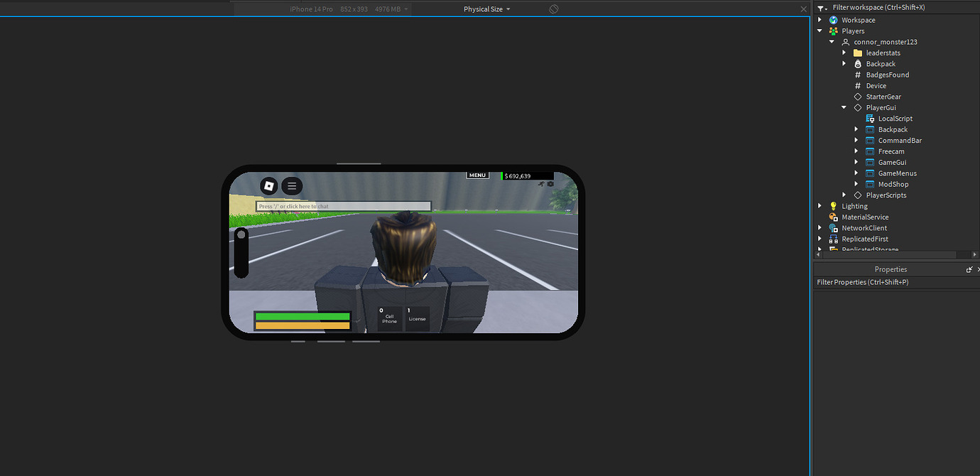The width and height of the screenshot is (980, 476).
Task: Toggle equip the License tool slot
Action: 417,318
